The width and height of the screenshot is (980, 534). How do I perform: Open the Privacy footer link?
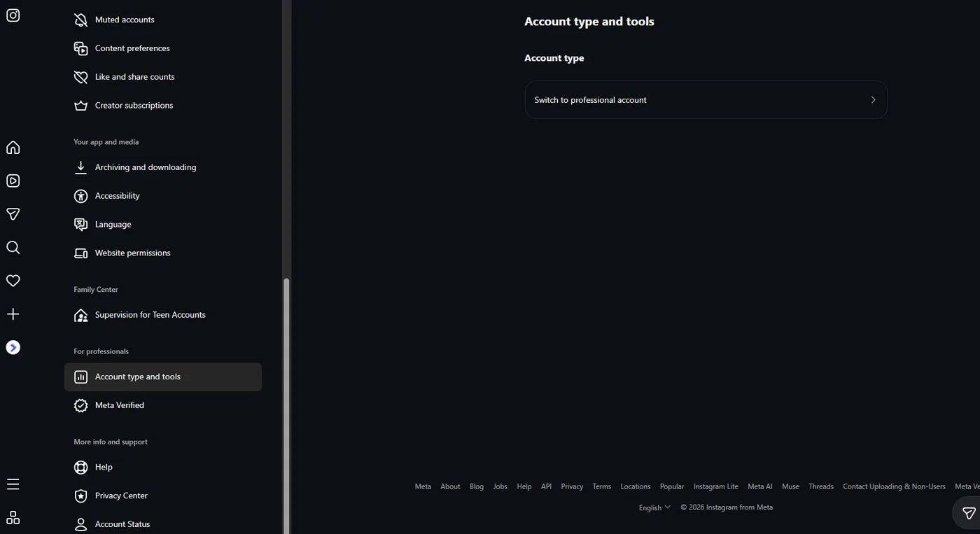tap(572, 486)
